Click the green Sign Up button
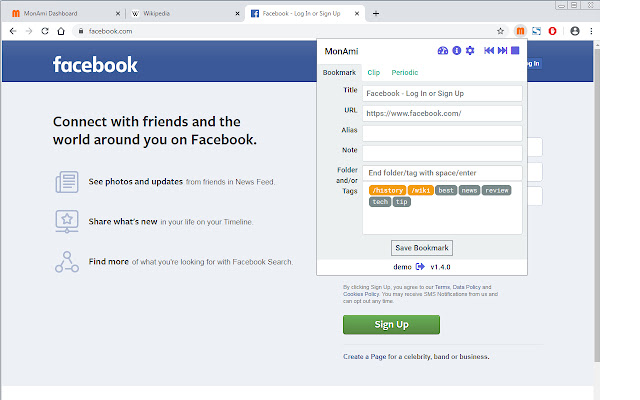The height and width of the screenshot is (400, 640). click(391, 324)
